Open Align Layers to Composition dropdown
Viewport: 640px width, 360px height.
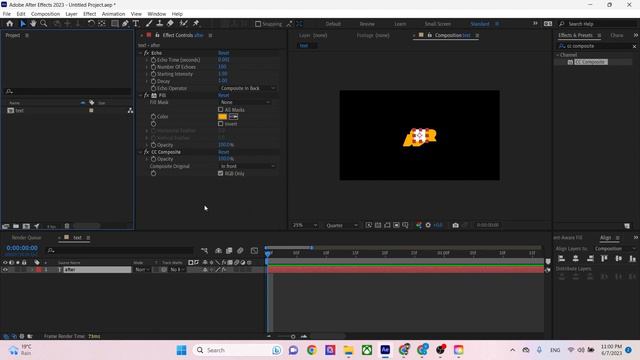tap(615, 249)
